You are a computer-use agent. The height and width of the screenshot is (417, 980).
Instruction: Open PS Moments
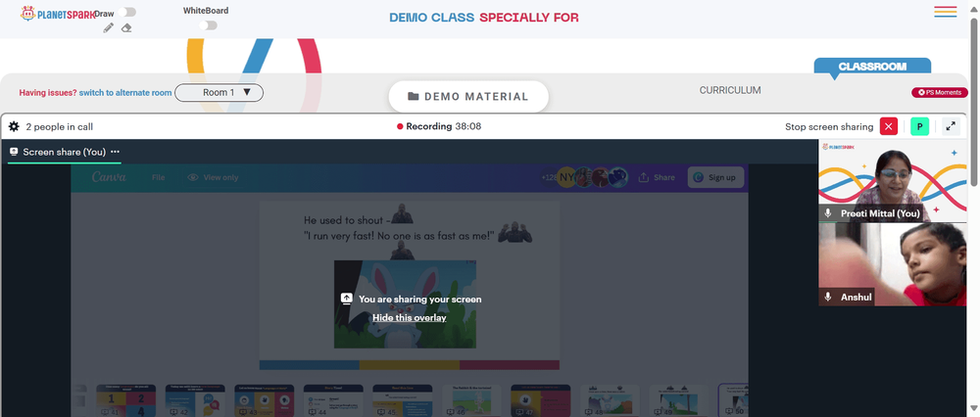point(940,92)
